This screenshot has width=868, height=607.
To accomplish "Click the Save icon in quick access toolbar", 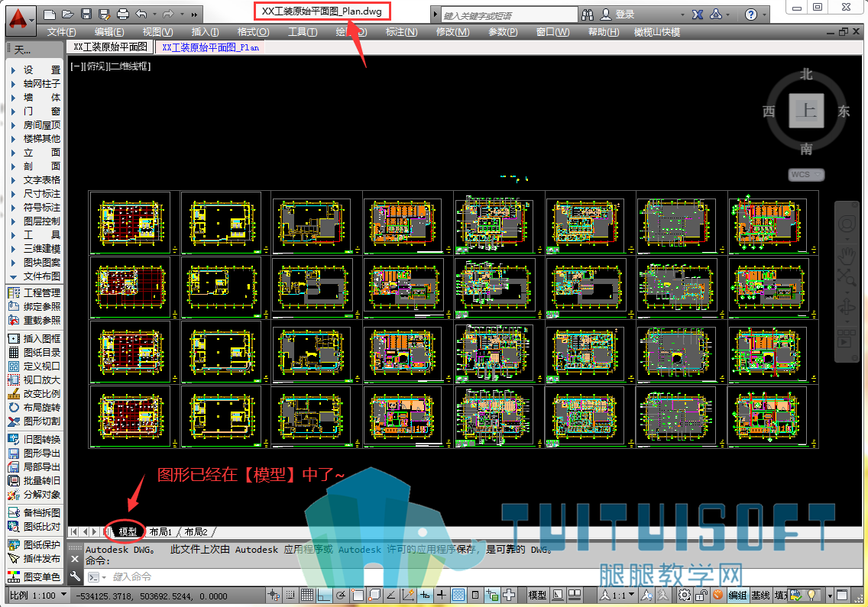I will 86,14.
